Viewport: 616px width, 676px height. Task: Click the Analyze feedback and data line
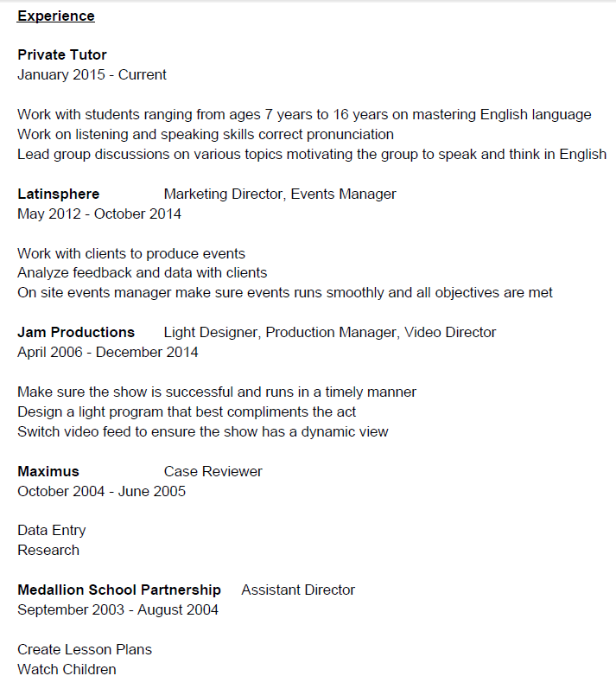point(143,272)
